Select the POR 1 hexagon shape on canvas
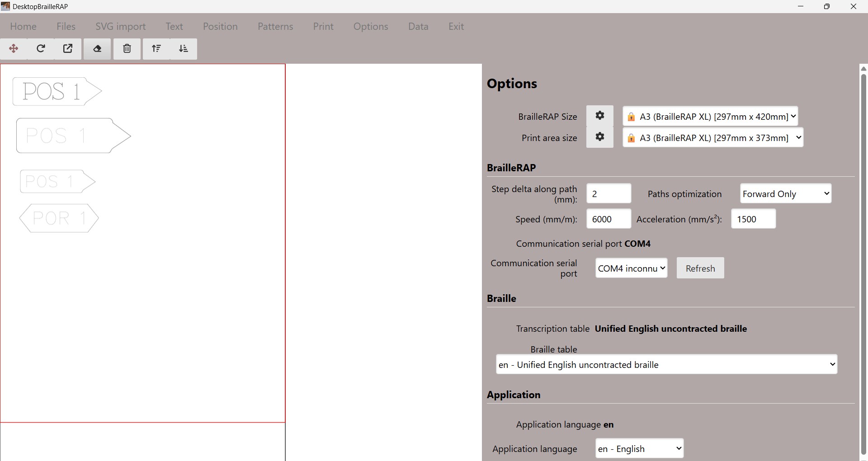The height and width of the screenshot is (461, 868). coord(59,218)
